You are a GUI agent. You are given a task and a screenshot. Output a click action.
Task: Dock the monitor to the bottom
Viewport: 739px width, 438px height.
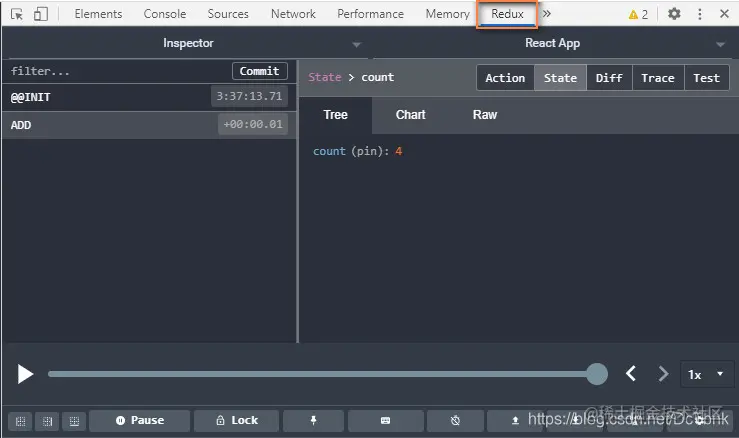point(74,421)
